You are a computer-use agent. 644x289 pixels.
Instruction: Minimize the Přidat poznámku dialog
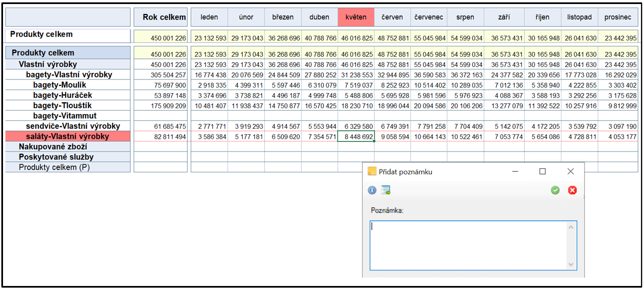(516, 171)
